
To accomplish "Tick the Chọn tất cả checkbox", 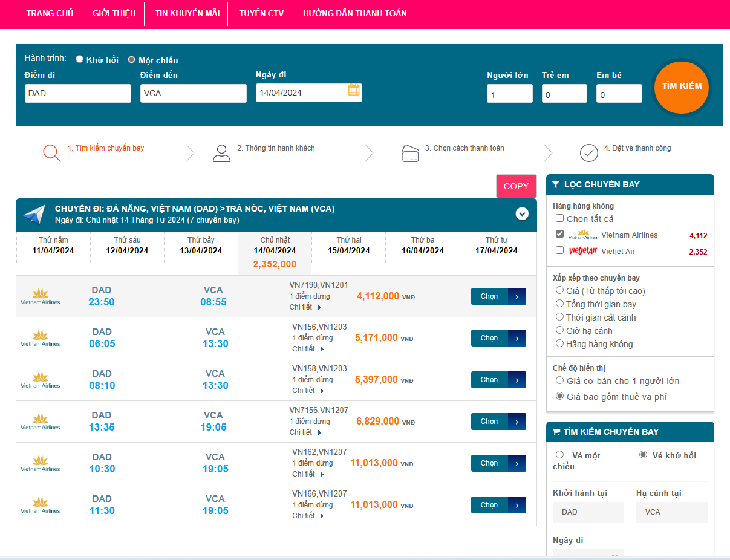I will point(559,218).
